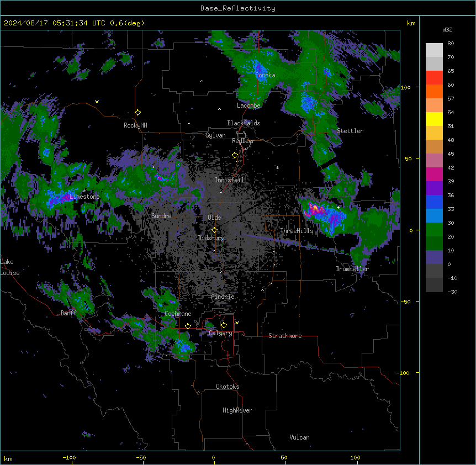The image size is (476, 465).
Task: Click the RockyMH label
Action: click(x=135, y=125)
